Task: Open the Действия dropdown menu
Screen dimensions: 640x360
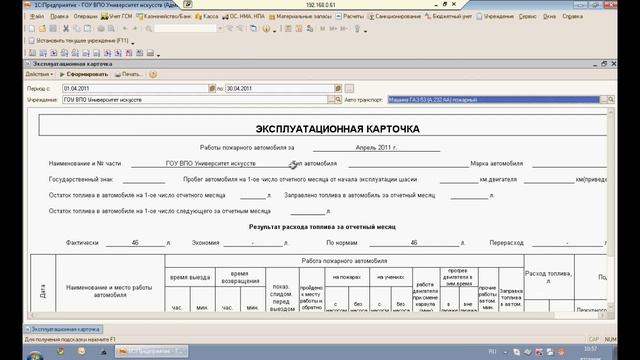Action: pos(39,74)
